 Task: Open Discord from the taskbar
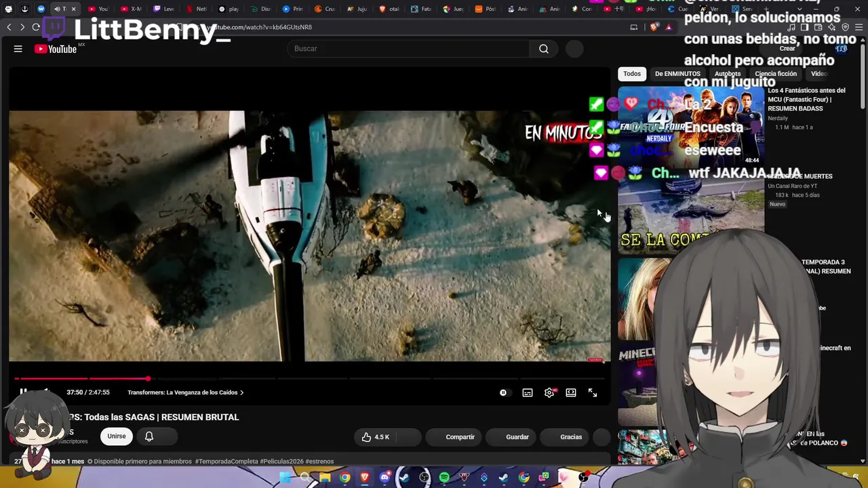click(384, 478)
